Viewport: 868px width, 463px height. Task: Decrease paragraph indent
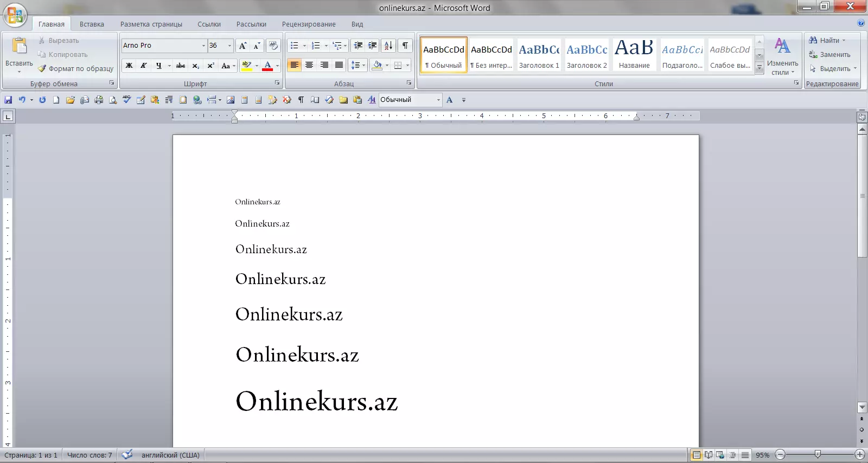tap(358, 46)
